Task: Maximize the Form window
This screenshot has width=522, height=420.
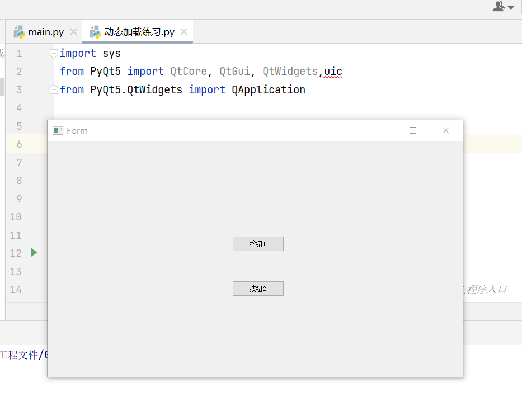Action: coord(412,130)
